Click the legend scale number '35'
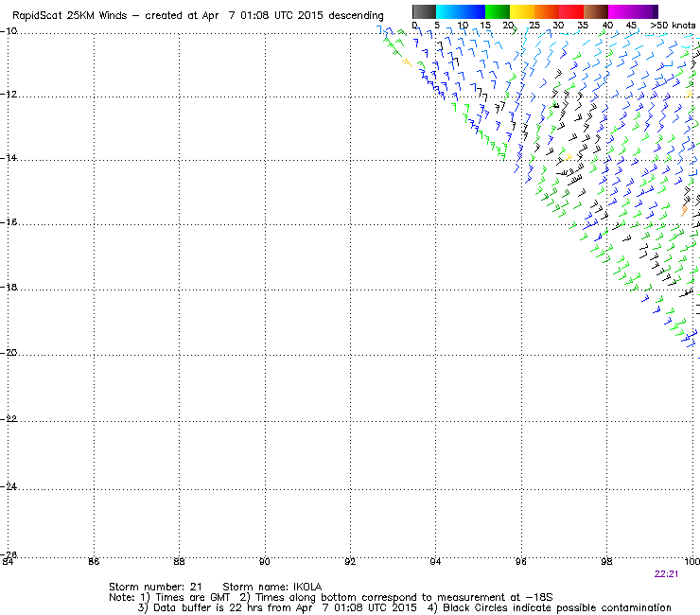700x615 pixels. coord(583,26)
